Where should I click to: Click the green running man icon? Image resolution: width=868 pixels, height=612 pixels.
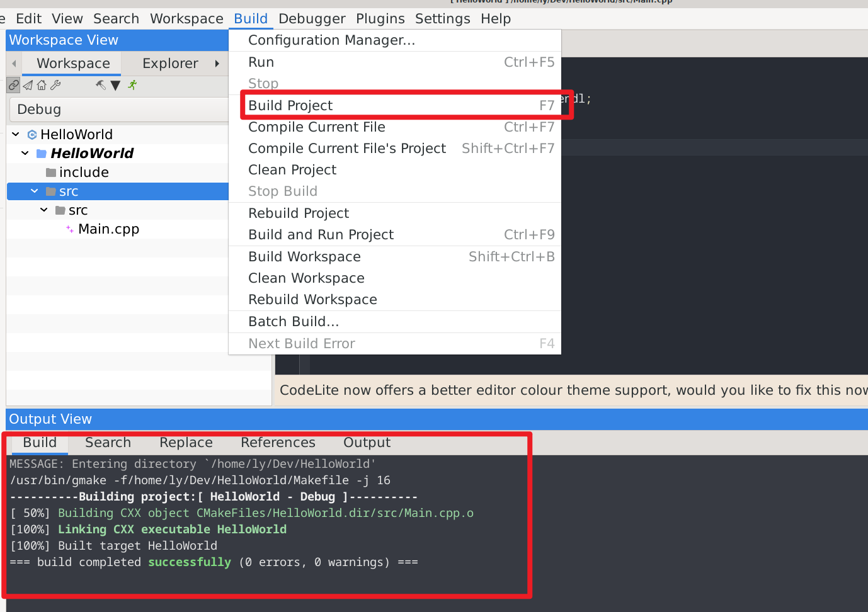pyautogui.click(x=132, y=85)
